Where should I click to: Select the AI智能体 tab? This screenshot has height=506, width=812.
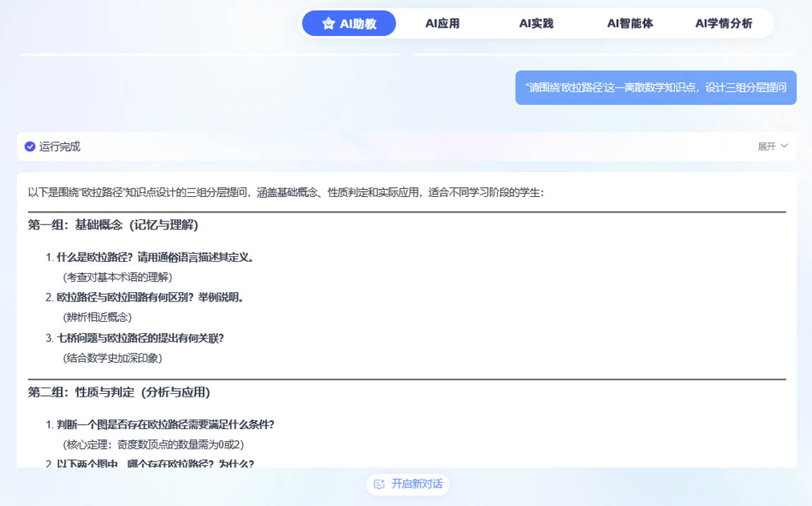[x=630, y=23]
